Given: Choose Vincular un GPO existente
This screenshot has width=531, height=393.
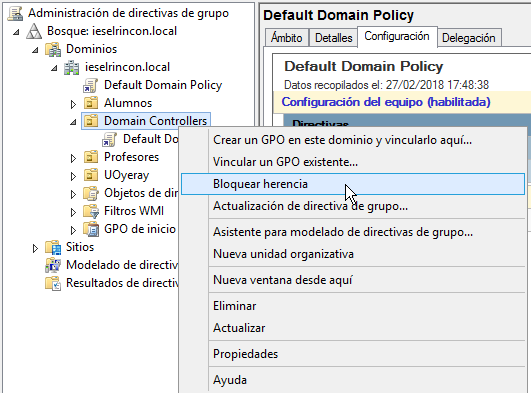Looking at the screenshot, I should tap(353, 162).
